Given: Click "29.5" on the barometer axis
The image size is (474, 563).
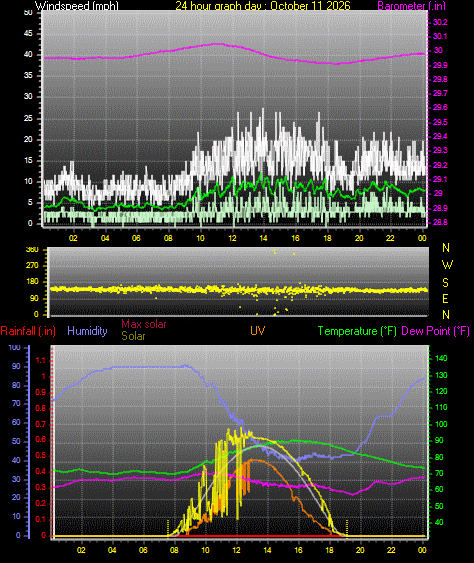Looking at the screenshot, I should (x=440, y=122).
